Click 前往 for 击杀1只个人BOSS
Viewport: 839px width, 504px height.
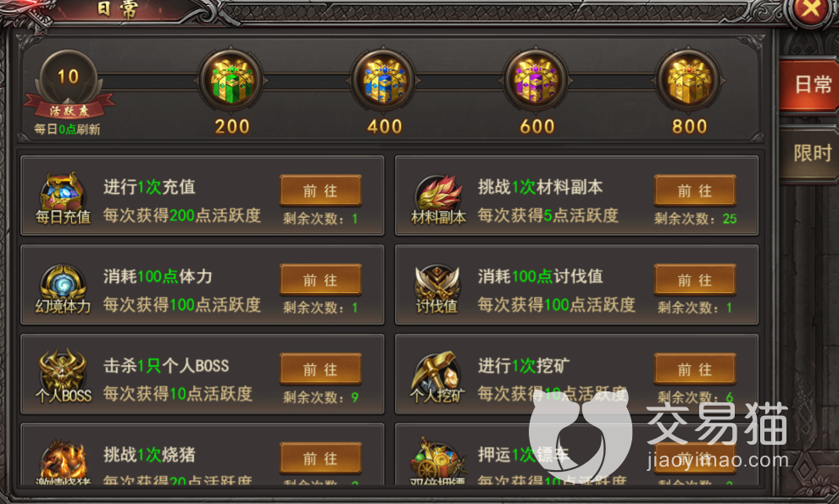point(320,369)
